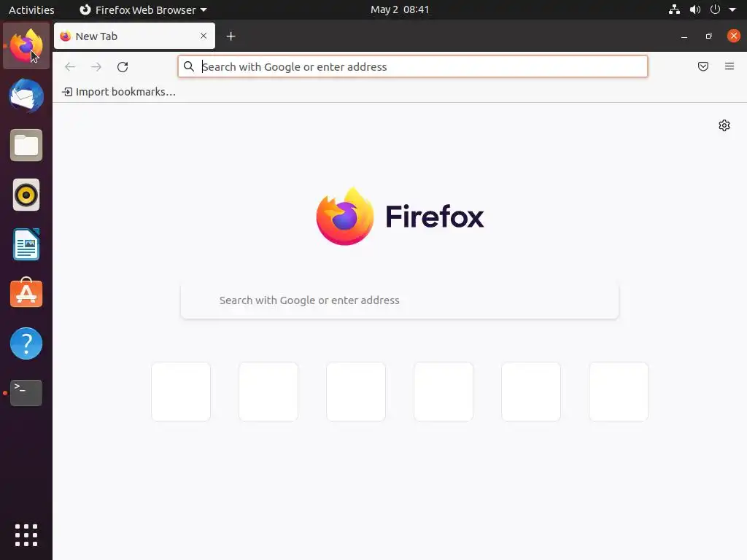Click the forward navigation arrow
This screenshot has width=747, height=560.
click(96, 66)
